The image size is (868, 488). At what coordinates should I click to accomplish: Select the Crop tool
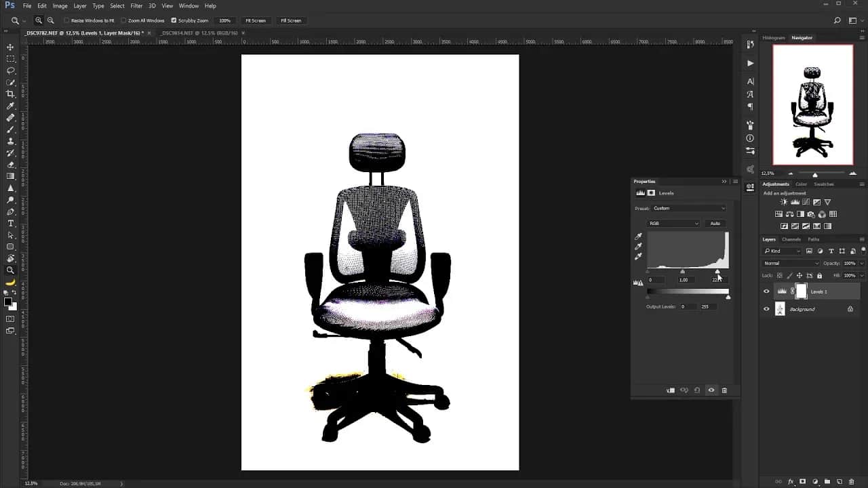pos(10,94)
